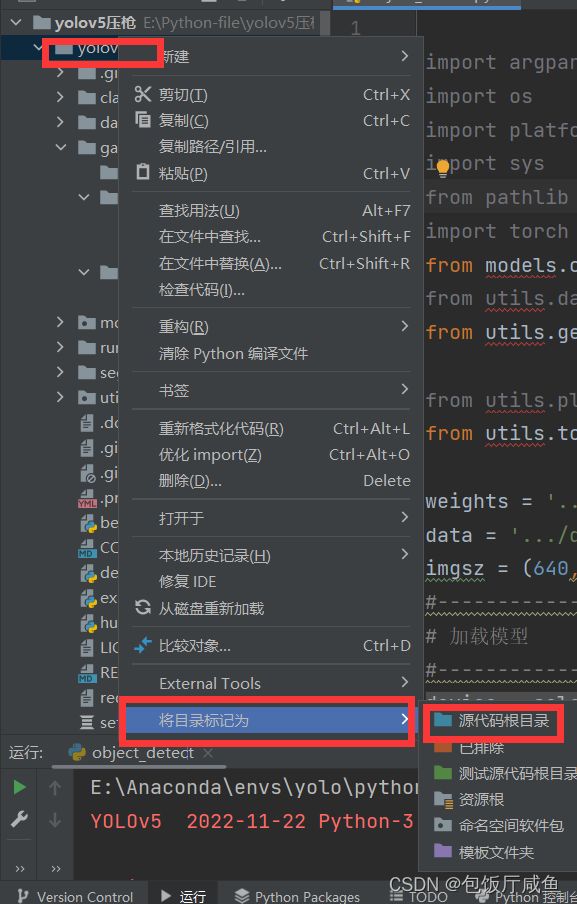
Task: Click the Compare objects arrows icon
Action: pos(142,645)
